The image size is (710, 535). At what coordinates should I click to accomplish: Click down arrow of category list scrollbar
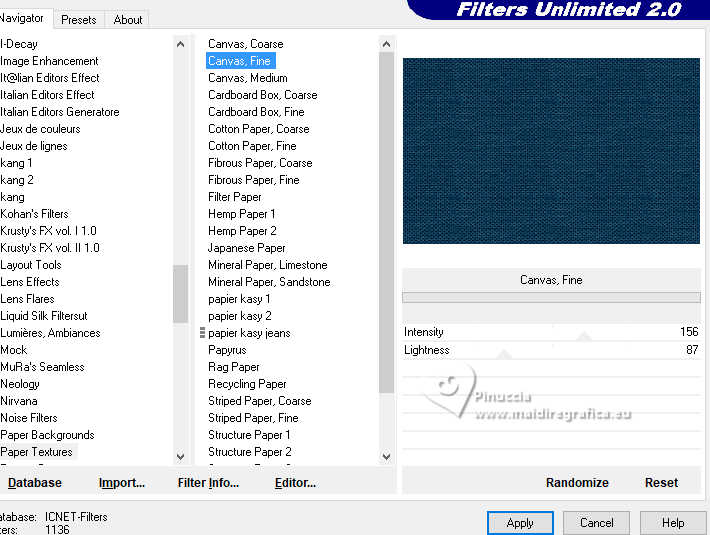coord(180,456)
